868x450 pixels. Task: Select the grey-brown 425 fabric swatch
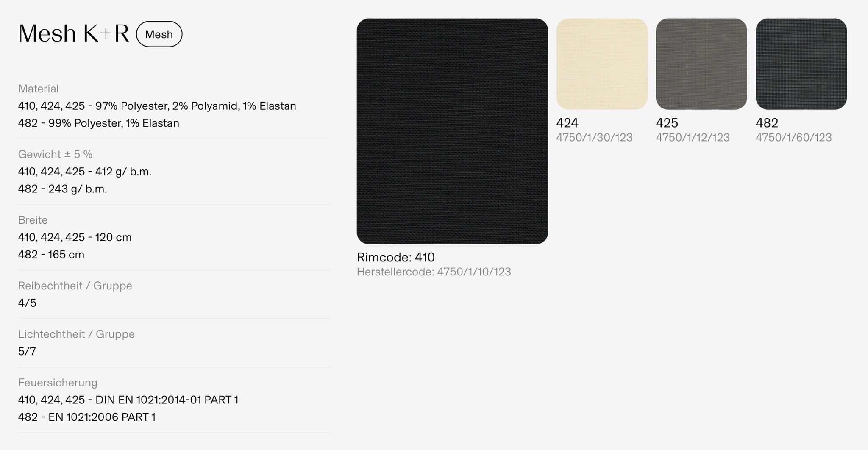pos(701,64)
